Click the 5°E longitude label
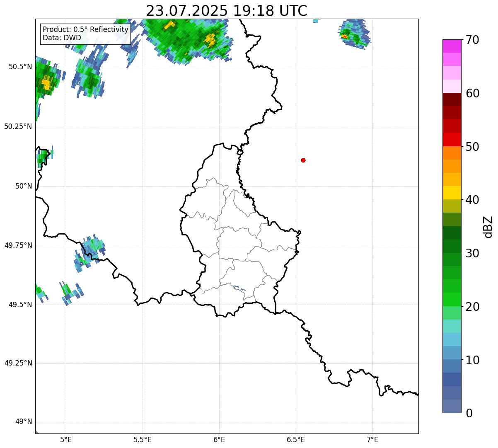498x448 pixels. tap(66, 439)
